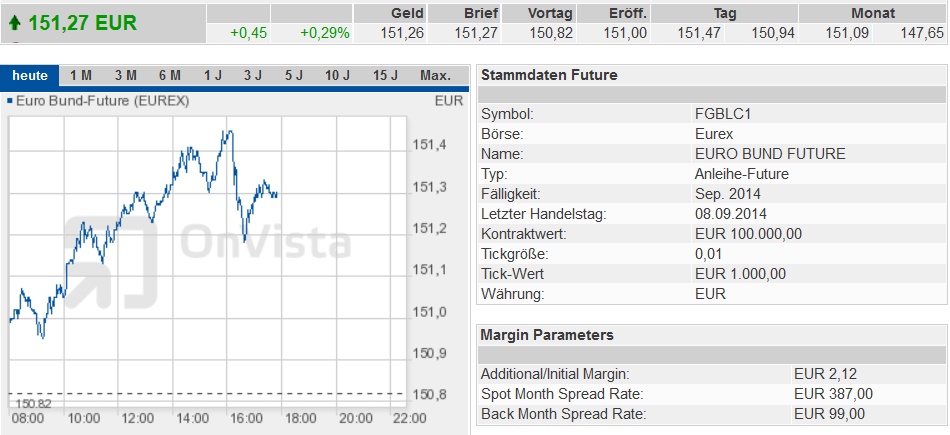The width and height of the screenshot is (950, 435).
Task: Switch chart to the 1 M range
Action: [x=81, y=76]
